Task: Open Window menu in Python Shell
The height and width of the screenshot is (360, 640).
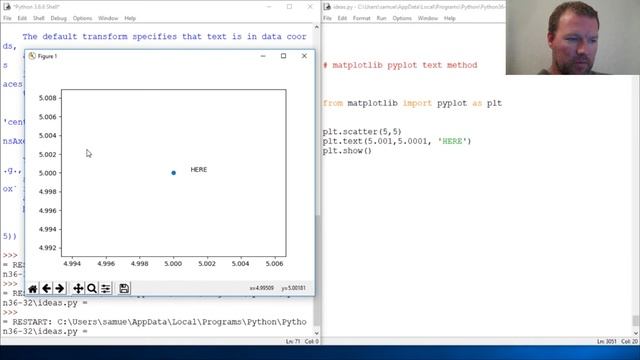Action: [108, 18]
